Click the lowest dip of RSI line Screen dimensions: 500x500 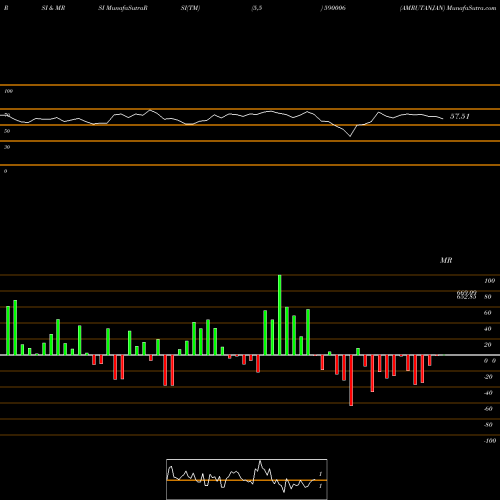click(350, 136)
